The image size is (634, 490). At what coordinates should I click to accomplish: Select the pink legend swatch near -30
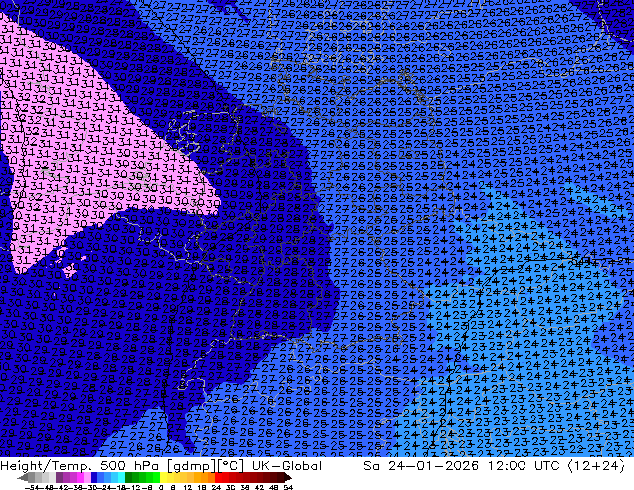[x=87, y=478]
